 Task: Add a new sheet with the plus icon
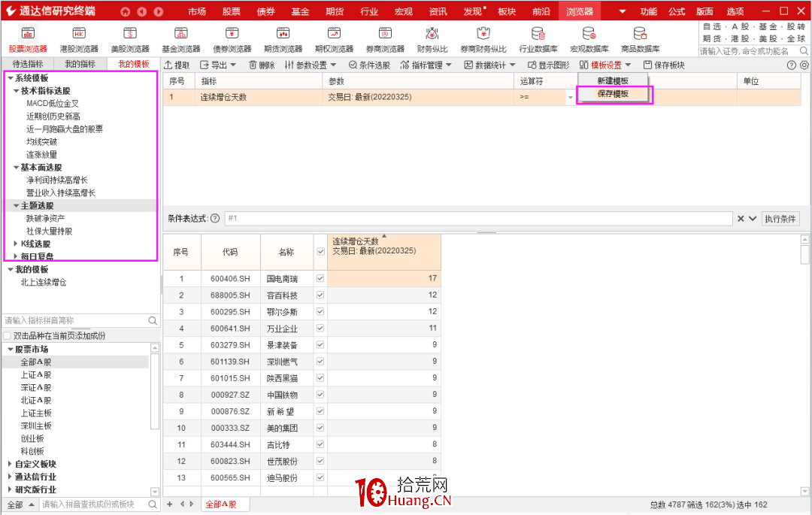170,504
